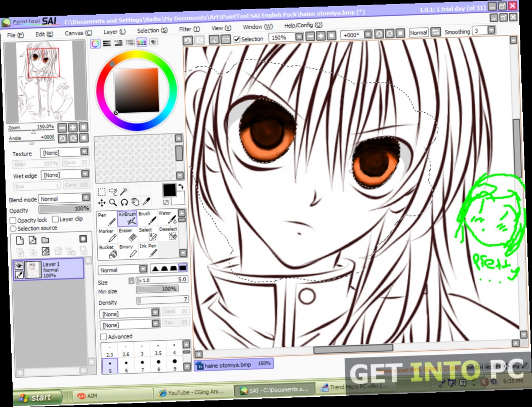Select the Eraser tool
This screenshot has width=532, height=407.
click(128, 235)
